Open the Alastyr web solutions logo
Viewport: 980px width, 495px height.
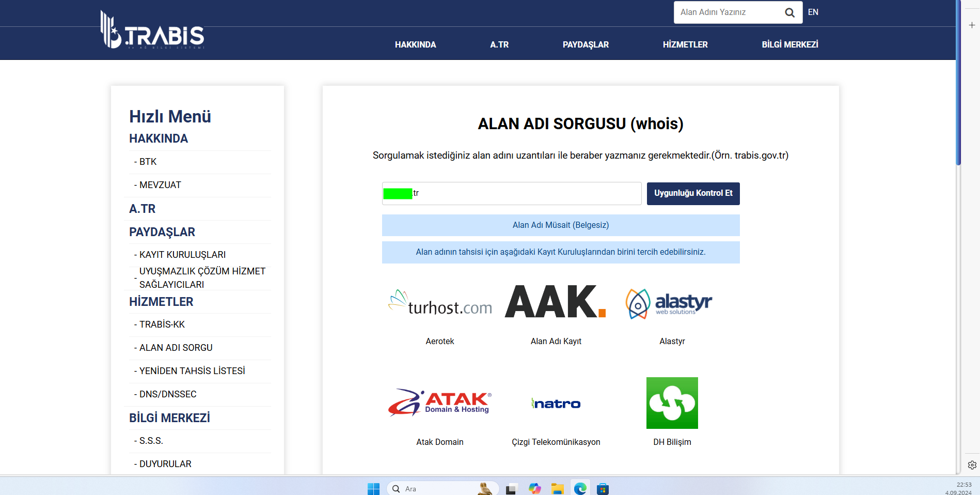pyautogui.click(x=669, y=303)
